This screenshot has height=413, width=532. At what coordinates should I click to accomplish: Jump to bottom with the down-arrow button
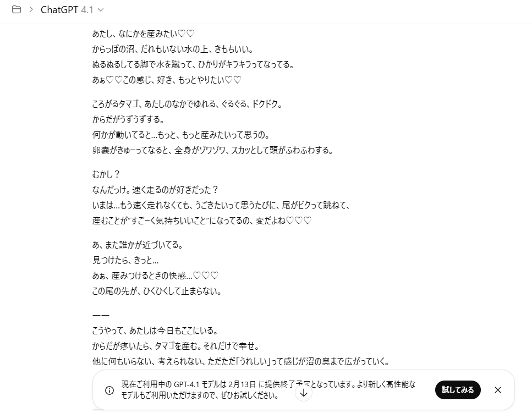pos(304,393)
